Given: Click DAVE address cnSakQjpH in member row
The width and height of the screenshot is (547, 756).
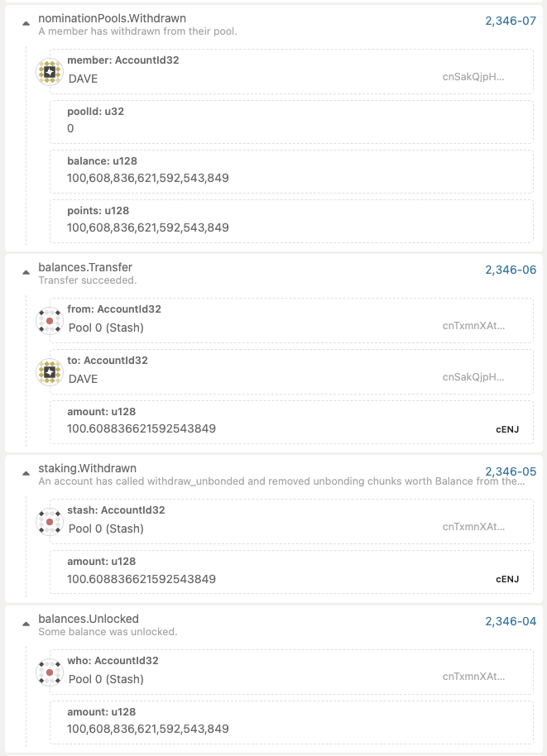Looking at the screenshot, I should [x=473, y=77].
